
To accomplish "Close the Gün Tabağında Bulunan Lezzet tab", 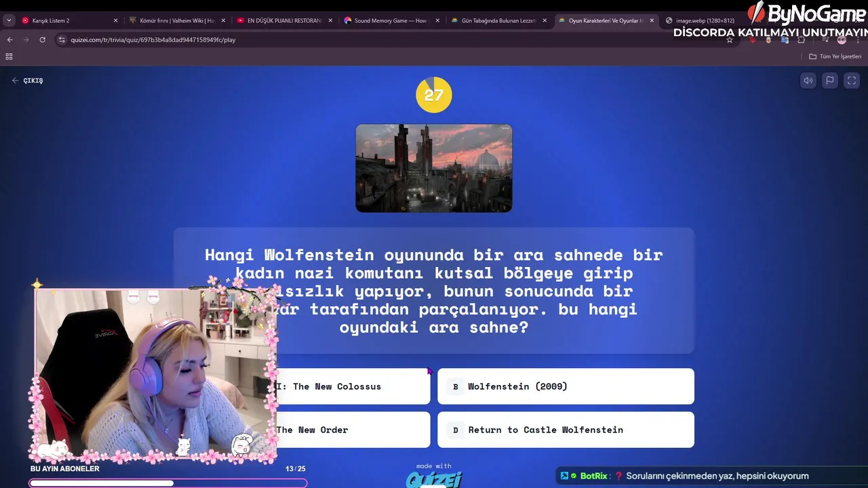I will [545, 20].
